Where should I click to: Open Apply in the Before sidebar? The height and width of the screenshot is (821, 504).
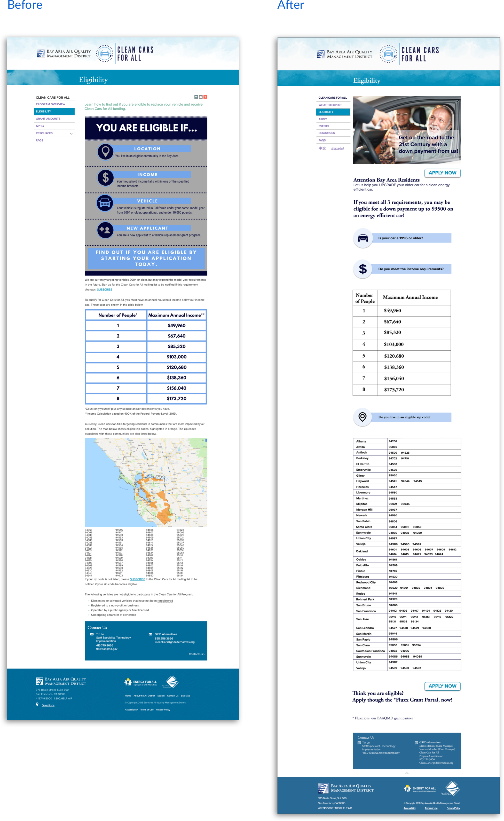coord(40,126)
